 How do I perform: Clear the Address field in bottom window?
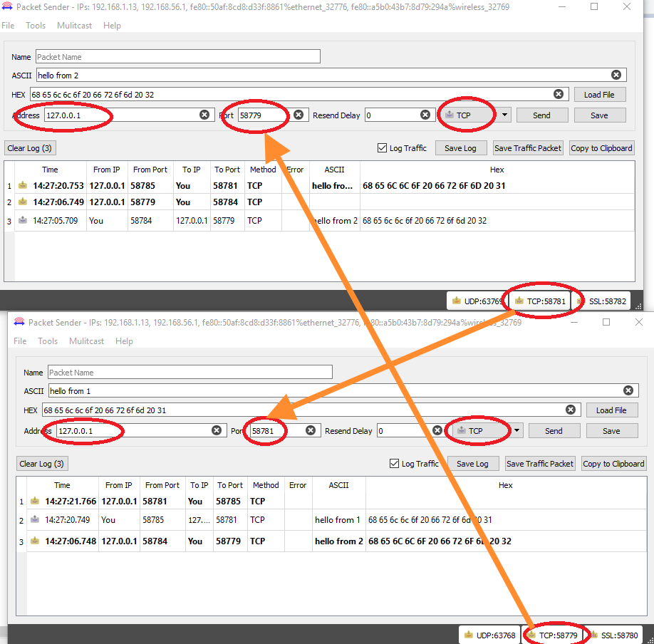[217, 430]
